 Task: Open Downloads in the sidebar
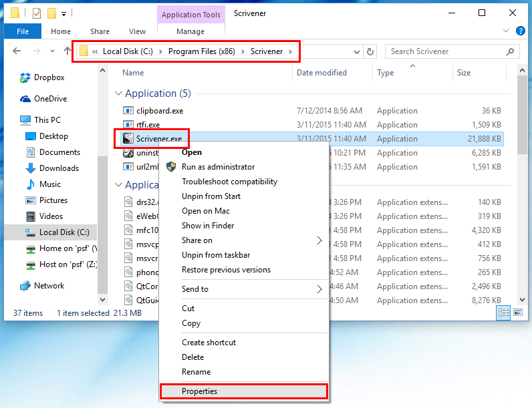[52, 168]
